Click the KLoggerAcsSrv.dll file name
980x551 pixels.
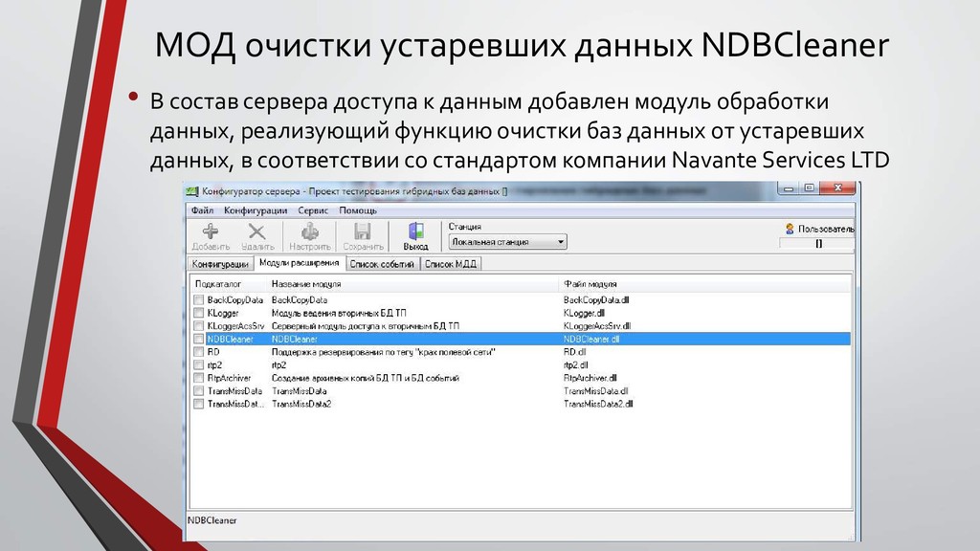(x=597, y=326)
